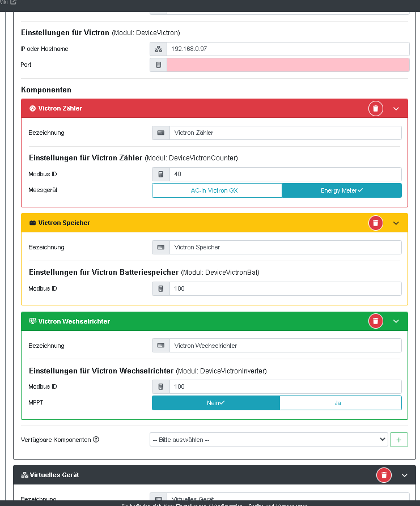
Task: Open the Verfügbare Komponenten dropdown
Action: (269, 440)
